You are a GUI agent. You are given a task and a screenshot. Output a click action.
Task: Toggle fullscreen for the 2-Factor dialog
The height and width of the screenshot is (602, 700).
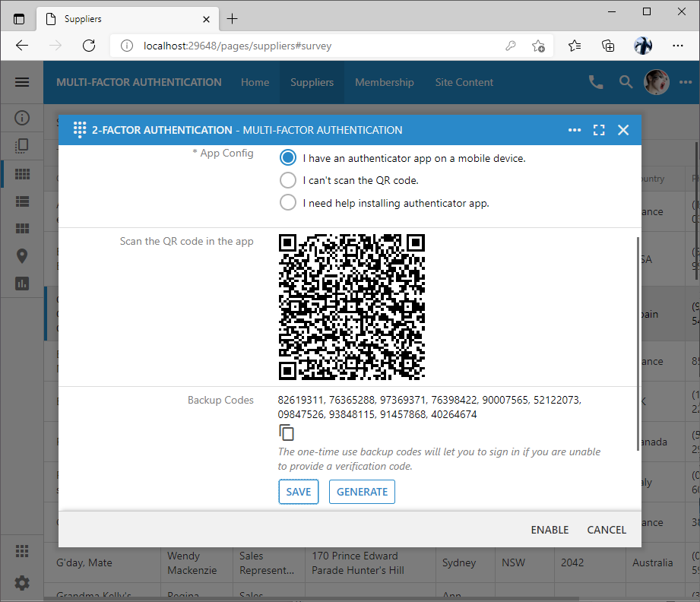599,130
